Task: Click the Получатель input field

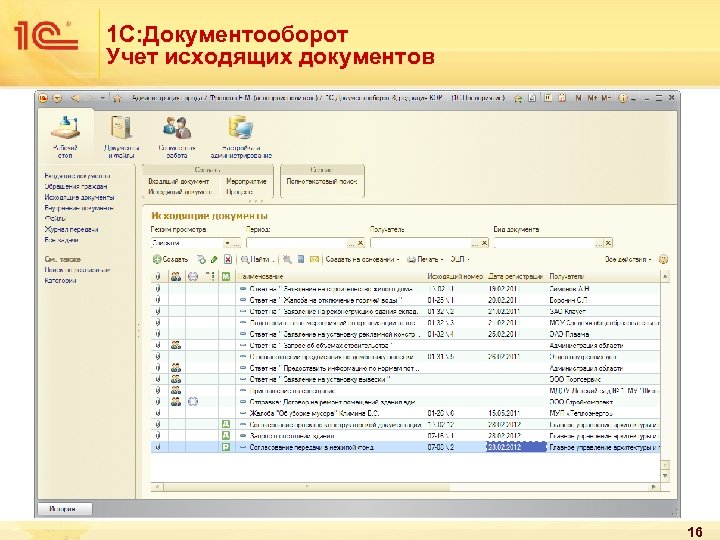Action: coord(421,243)
